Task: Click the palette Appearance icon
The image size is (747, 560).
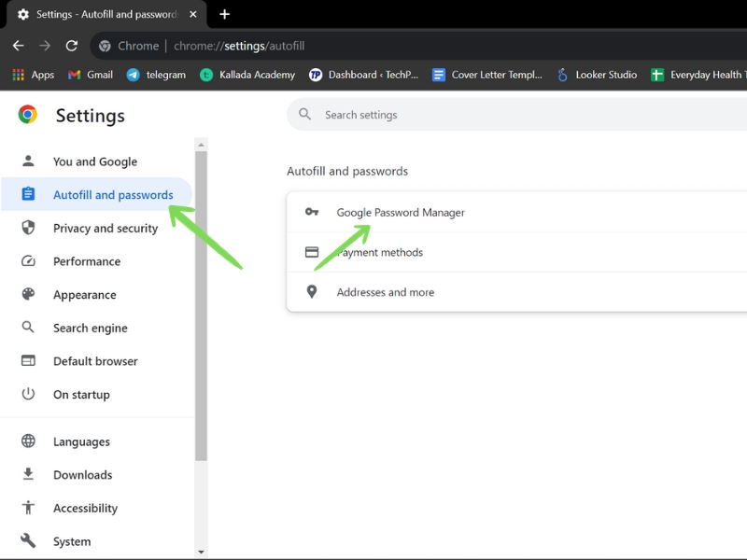Action: point(28,294)
